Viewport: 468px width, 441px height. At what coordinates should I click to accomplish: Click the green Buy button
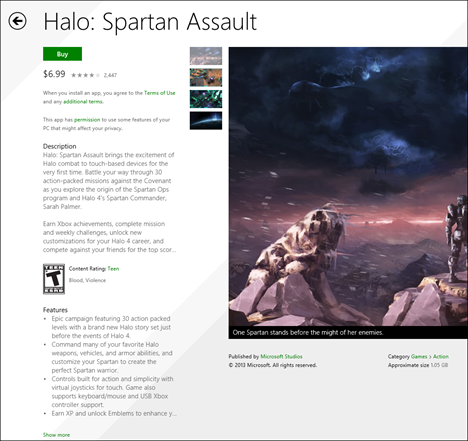pyautogui.click(x=62, y=54)
